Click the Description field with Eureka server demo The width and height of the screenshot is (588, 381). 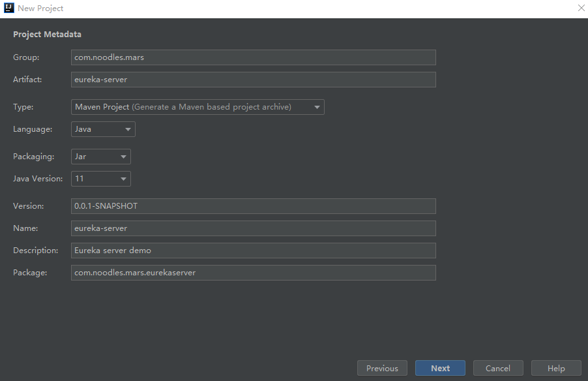click(x=253, y=251)
